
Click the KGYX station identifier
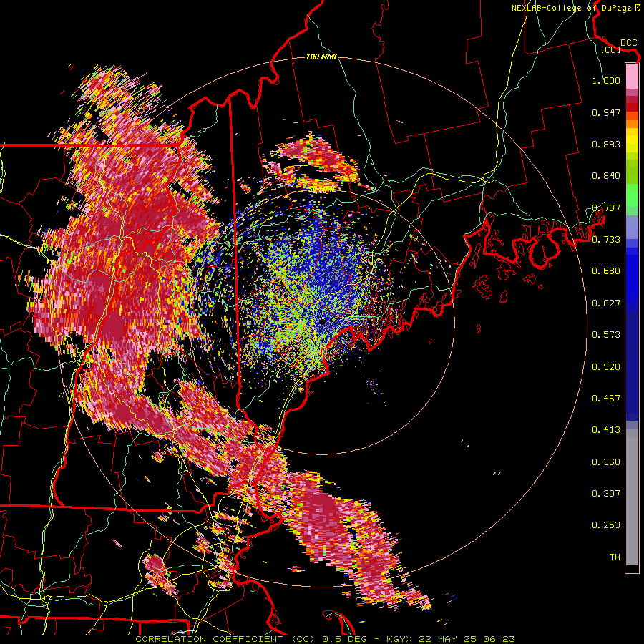tap(399, 639)
